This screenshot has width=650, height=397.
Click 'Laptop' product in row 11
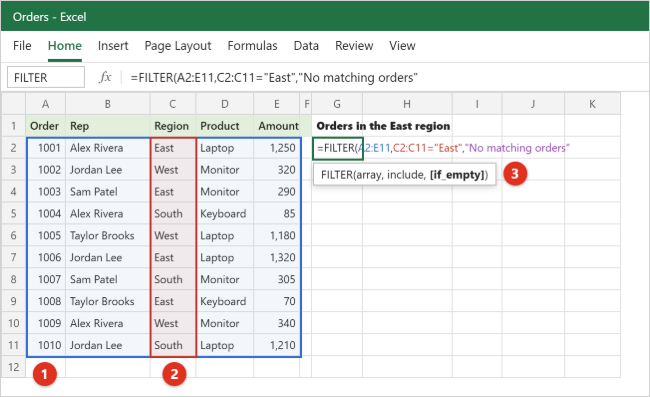[224, 345]
